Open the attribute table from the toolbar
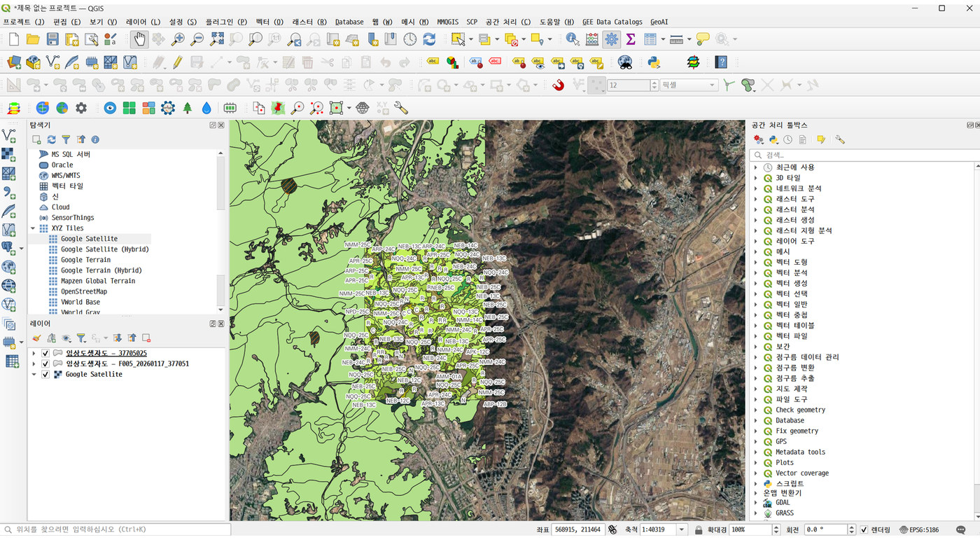Screen dimensions: 980x540 tap(650, 39)
